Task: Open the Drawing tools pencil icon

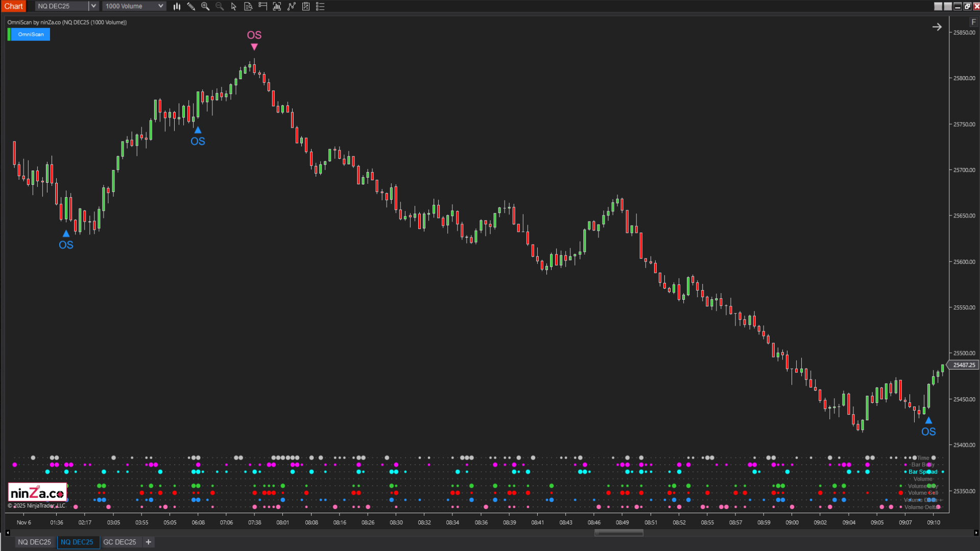Action: tap(191, 6)
